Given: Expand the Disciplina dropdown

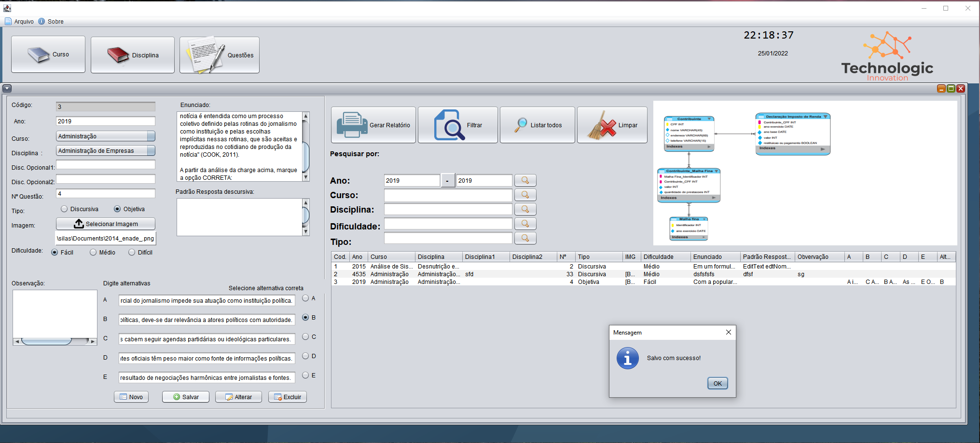Looking at the screenshot, I should [150, 150].
